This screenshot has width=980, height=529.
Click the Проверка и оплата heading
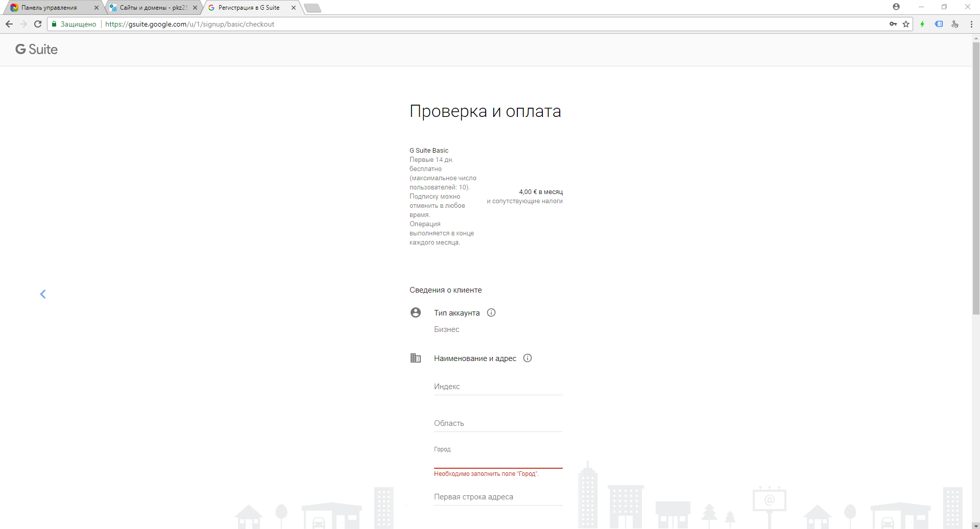(x=485, y=111)
